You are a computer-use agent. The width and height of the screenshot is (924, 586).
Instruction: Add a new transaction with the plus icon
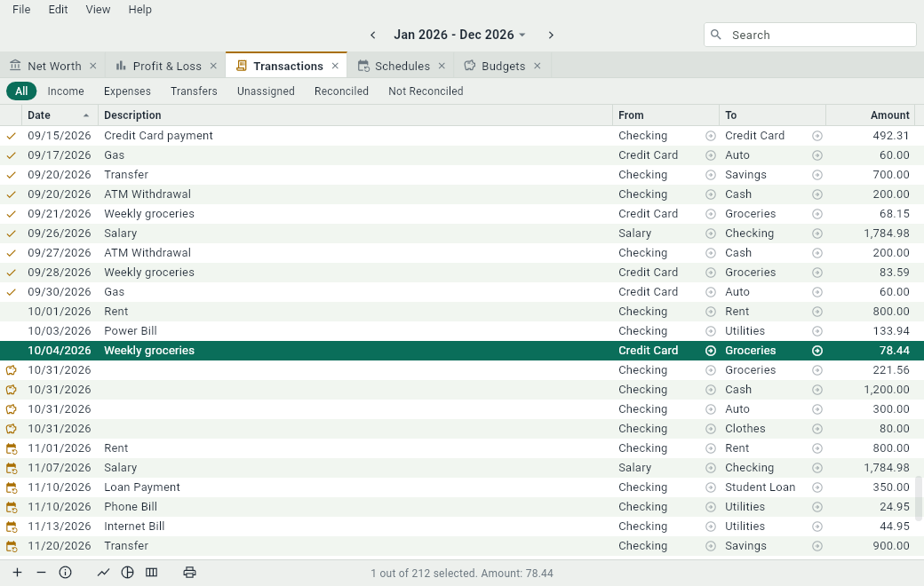tap(17, 573)
